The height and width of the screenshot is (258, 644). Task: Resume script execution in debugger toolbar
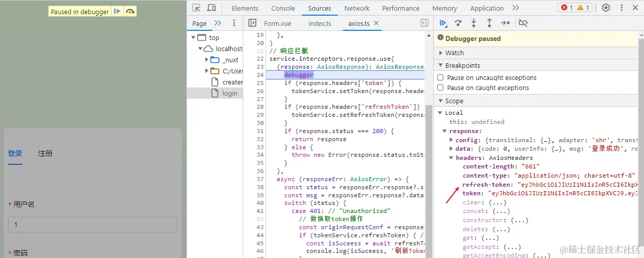pyautogui.click(x=443, y=23)
